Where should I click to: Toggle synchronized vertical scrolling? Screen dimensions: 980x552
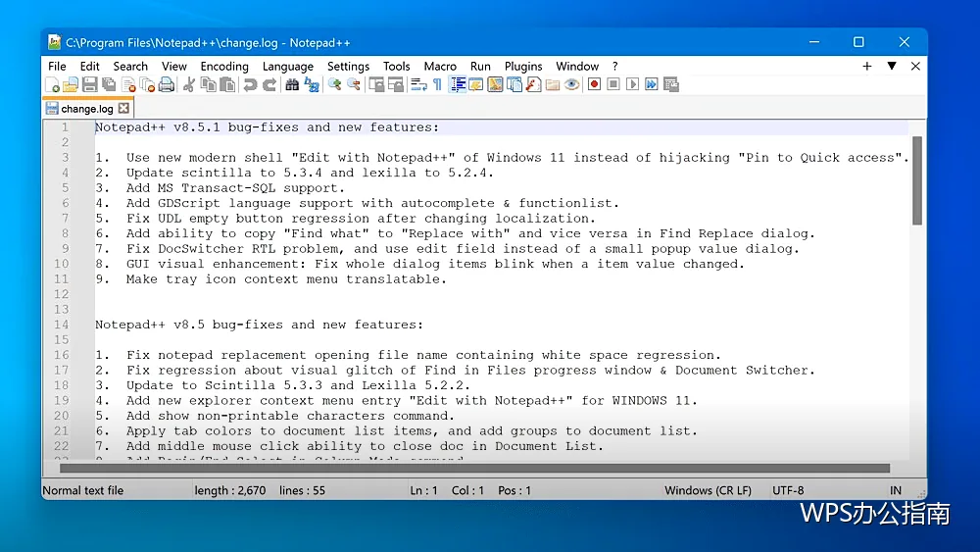pyautogui.click(x=376, y=84)
